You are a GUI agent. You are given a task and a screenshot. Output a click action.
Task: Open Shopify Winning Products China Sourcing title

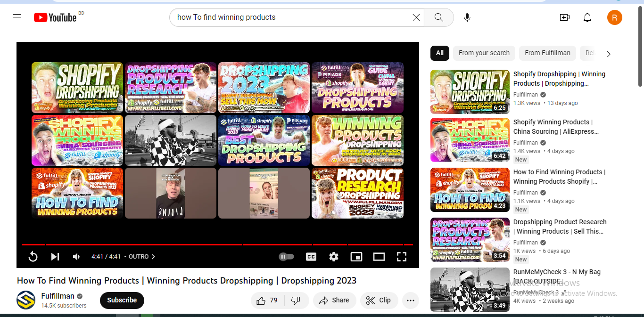tap(556, 127)
